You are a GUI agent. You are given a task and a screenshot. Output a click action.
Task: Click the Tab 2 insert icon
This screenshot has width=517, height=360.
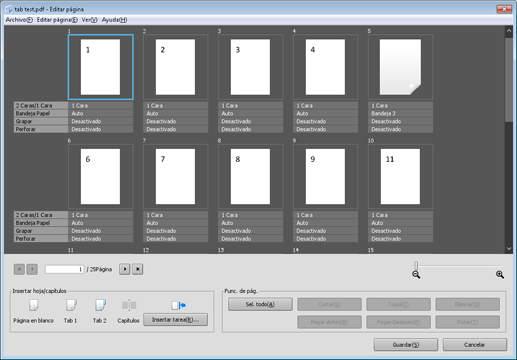[x=100, y=305]
